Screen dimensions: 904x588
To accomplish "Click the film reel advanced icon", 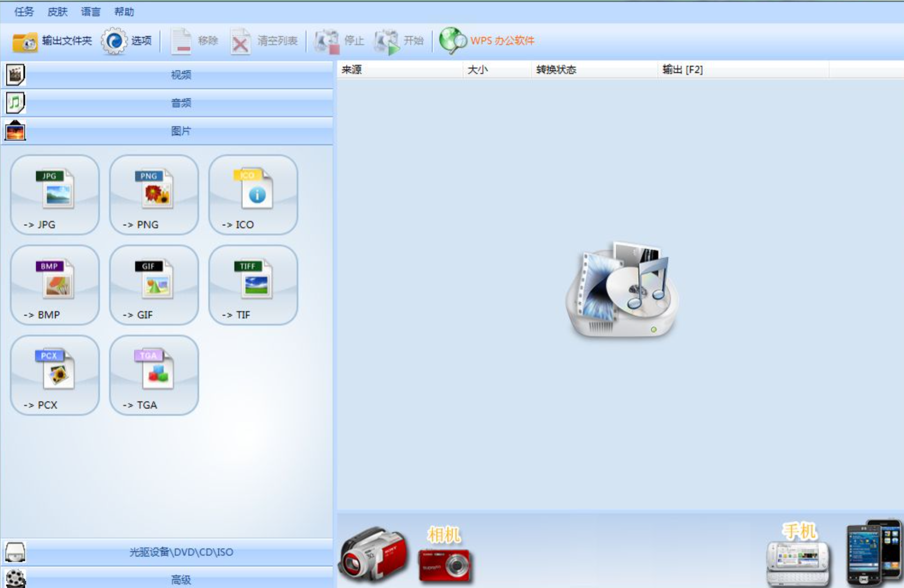I will click(x=16, y=579).
